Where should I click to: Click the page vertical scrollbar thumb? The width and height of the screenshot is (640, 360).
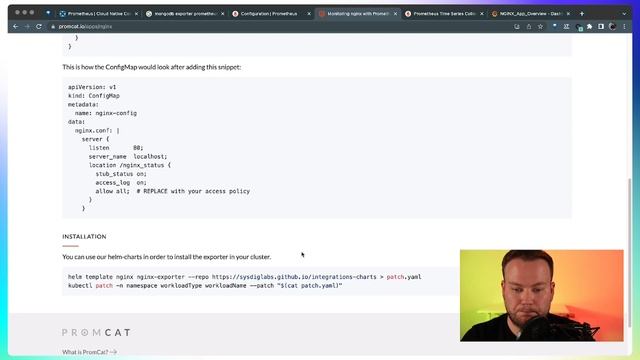point(629,252)
